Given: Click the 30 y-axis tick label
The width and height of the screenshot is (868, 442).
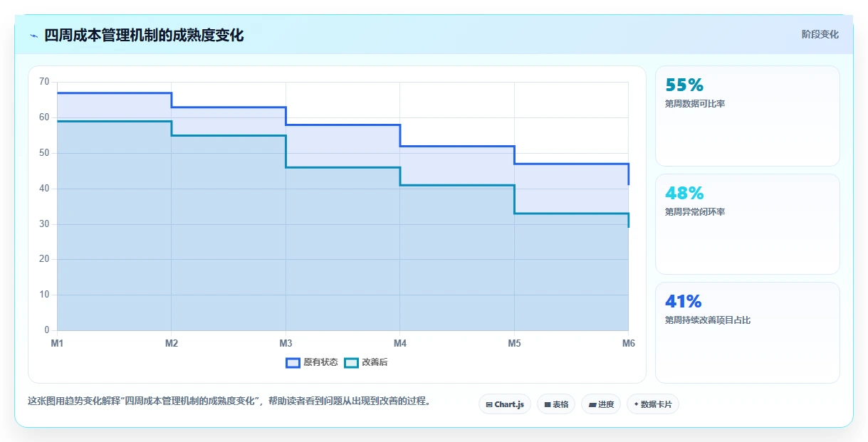Looking at the screenshot, I should point(44,224).
